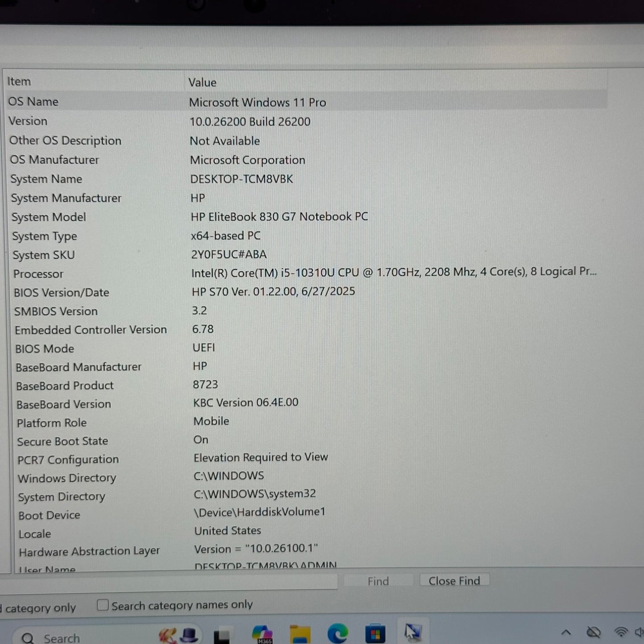Launch Microsoft Edge browser
644x644 pixels.
[x=337, y=633]
